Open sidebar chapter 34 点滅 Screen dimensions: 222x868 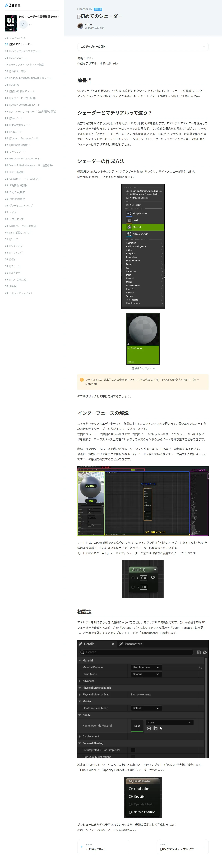(x=10, y=260)
